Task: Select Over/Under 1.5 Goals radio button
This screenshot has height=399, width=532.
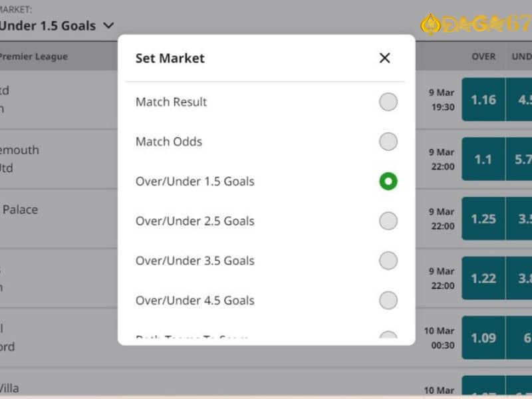Action: coord(388,181)
